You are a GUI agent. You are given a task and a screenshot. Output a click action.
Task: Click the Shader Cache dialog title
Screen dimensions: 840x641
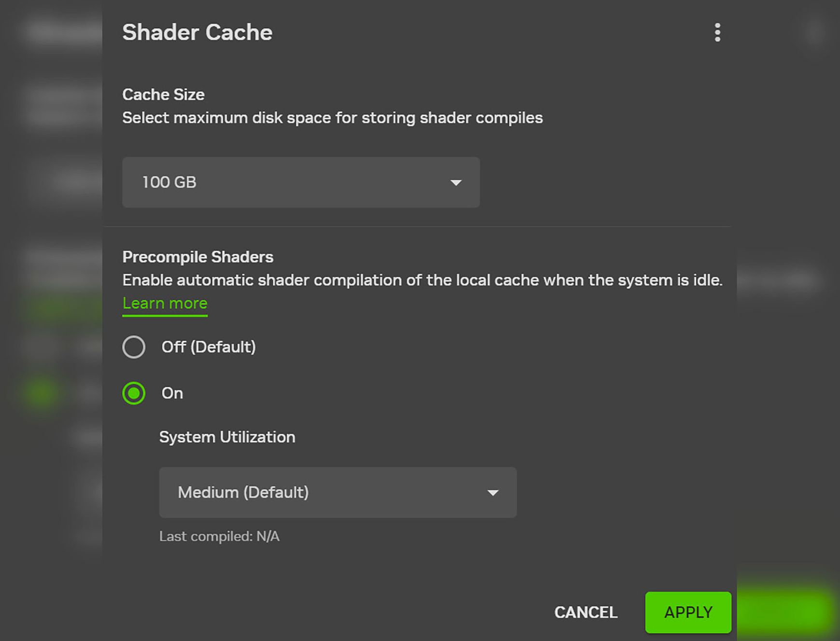(197, 32)
